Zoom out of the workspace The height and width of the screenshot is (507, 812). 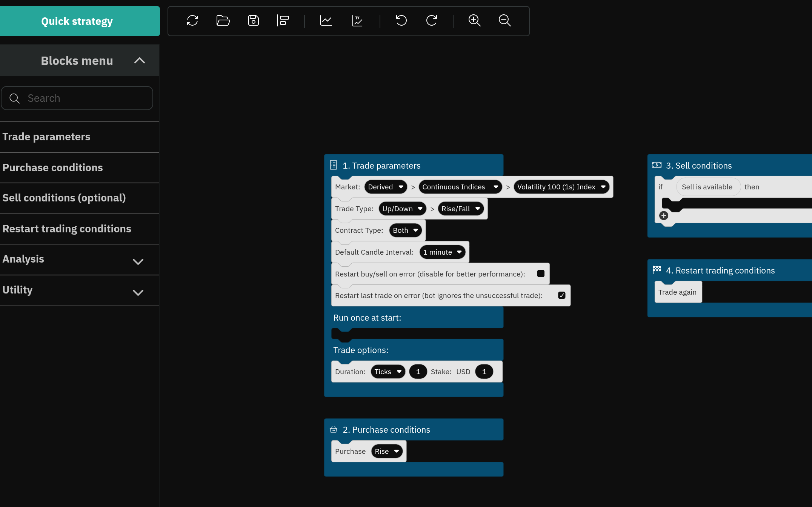504,20
